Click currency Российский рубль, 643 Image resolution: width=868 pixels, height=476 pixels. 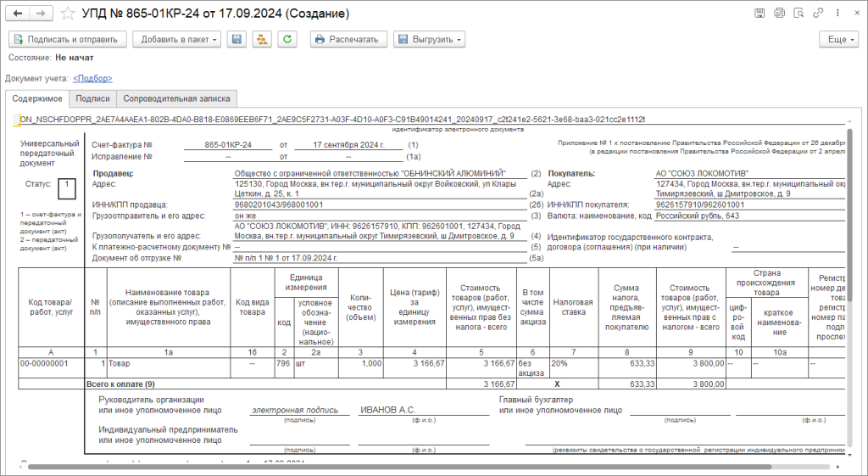coord(698,216)
